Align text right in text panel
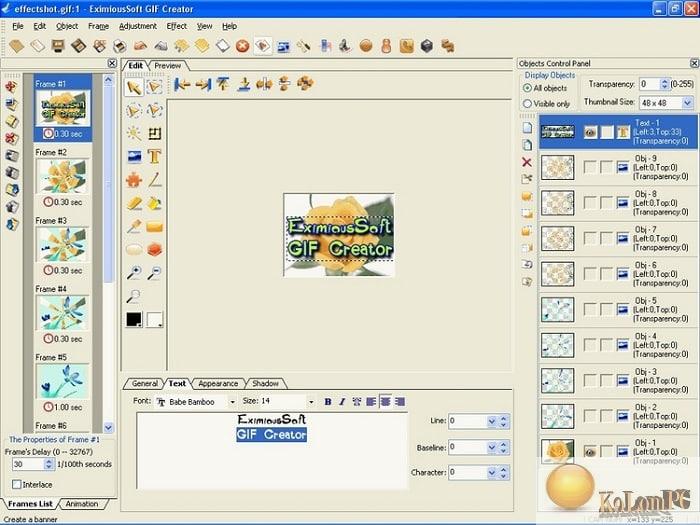This screenshot has height=525, width=700. (400, 402)
